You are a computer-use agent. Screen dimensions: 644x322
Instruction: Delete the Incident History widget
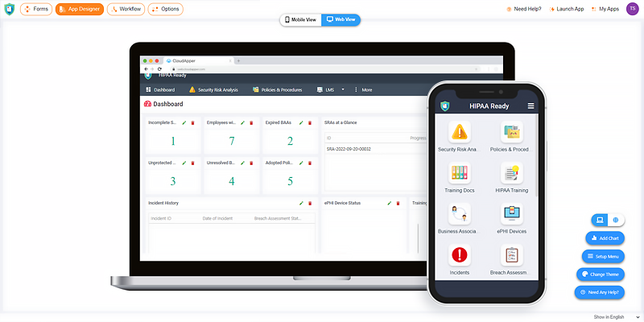click(310, 204)
